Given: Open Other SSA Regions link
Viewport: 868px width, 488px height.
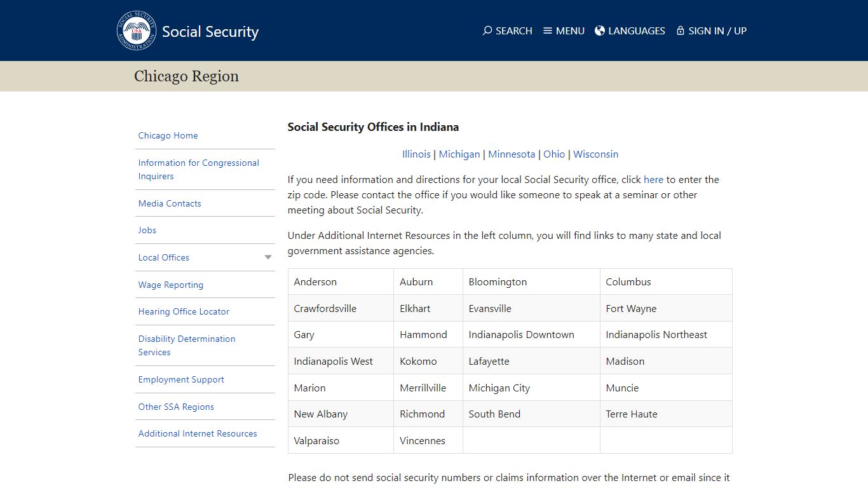Looking at the screenshot, I should point(176,407).
